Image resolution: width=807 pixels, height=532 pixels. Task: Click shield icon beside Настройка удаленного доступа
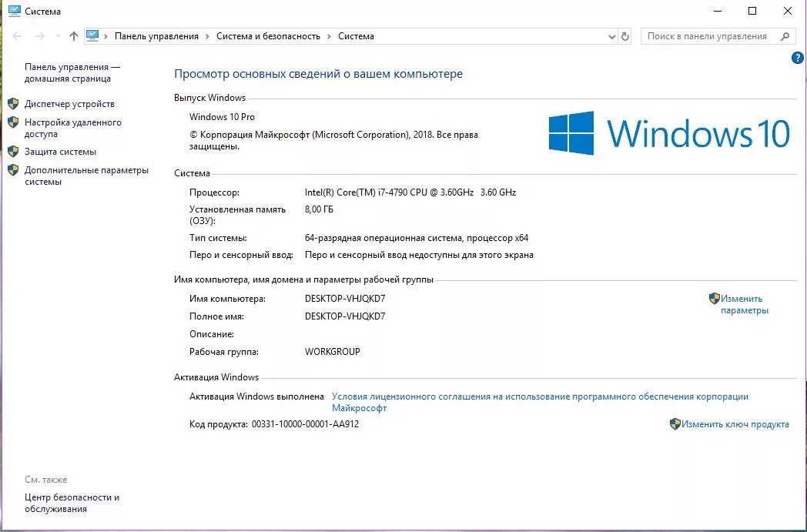point(13,122)
